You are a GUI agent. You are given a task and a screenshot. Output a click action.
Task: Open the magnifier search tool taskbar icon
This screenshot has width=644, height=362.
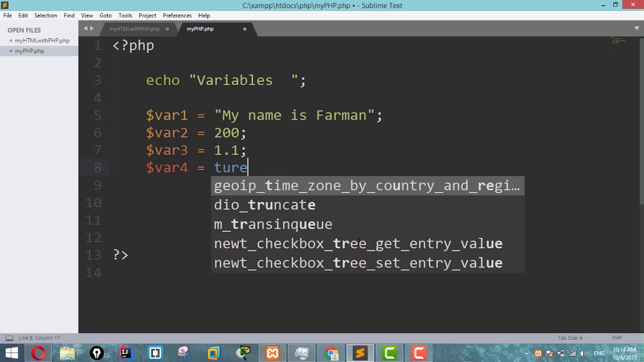point(244,353)
